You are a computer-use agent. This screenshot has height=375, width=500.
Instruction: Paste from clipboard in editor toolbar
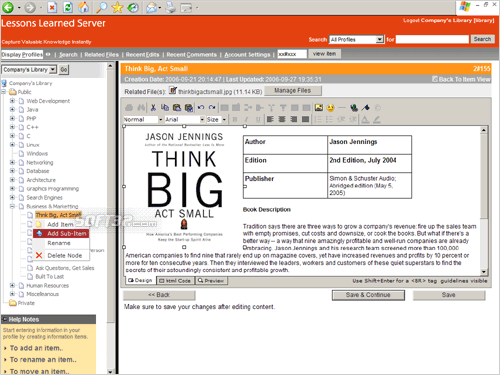tap(177, 108)
